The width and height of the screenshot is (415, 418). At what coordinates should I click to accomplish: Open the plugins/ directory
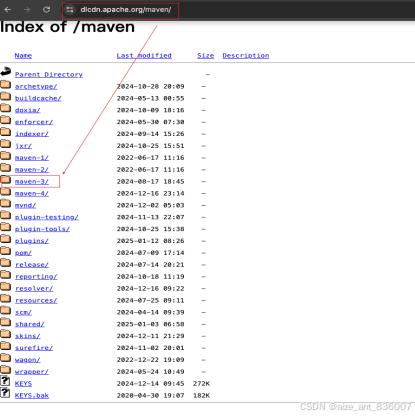tap(32, 241)
